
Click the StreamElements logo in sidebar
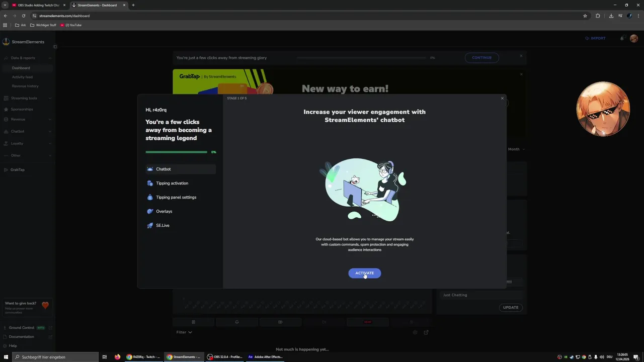pyautogui.click(x=24, y=42)
